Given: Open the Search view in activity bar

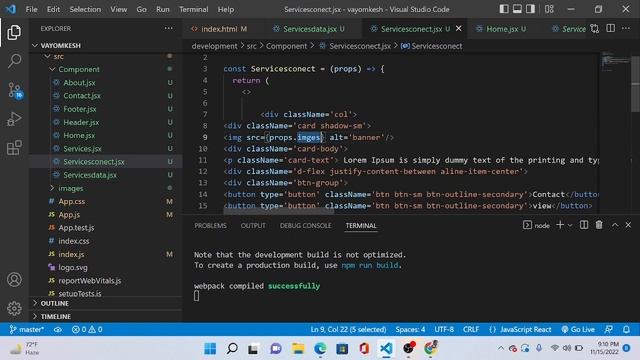Looking at the screenshot, I should tap(14, 61).
